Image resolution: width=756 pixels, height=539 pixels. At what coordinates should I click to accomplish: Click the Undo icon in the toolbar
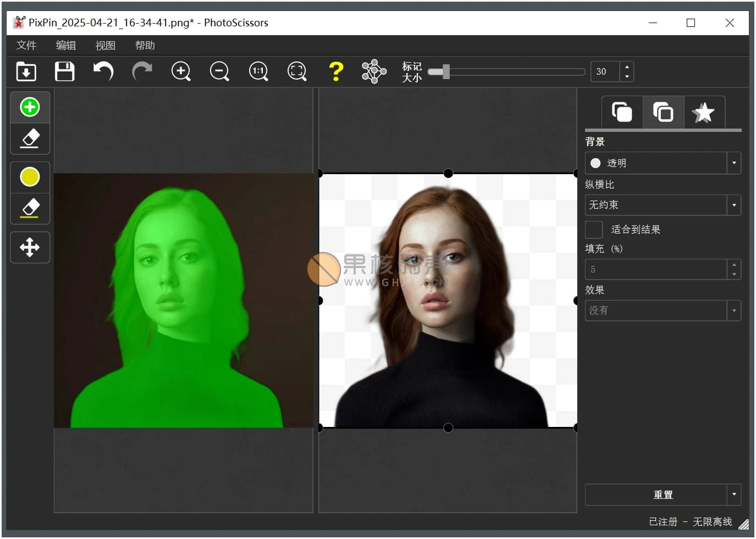(x=103, y=71)
